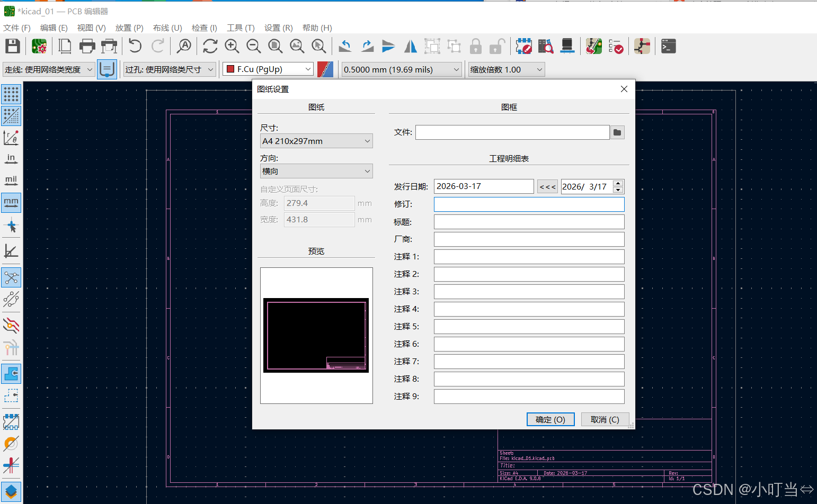Cancel with the 取消 (C) button
Viewport: 817px width, 504px height.
[605, 419]
